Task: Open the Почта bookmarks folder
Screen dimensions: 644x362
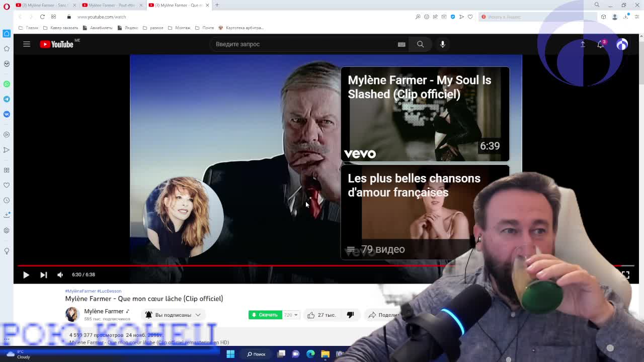Action: point(204,28)
